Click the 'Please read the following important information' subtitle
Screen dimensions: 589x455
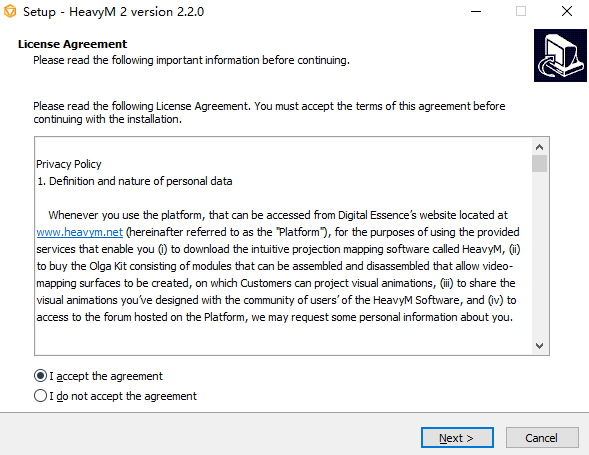[191, 60]
